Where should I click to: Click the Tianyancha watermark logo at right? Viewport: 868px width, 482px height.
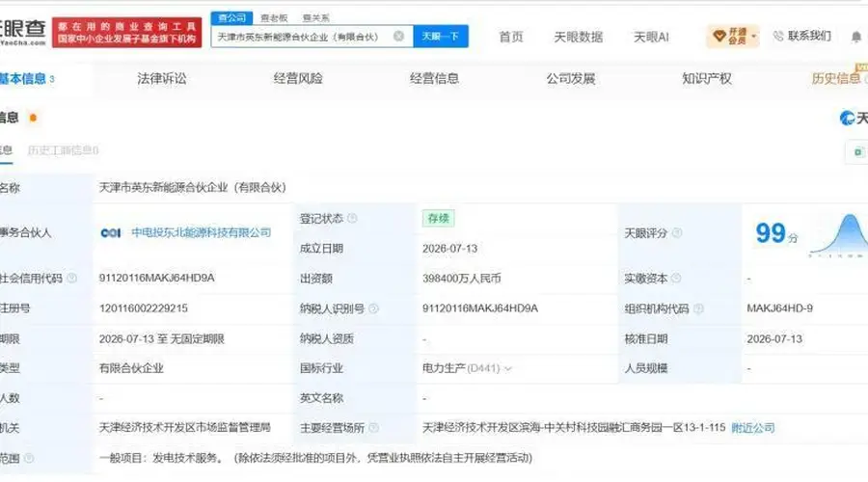854,118
